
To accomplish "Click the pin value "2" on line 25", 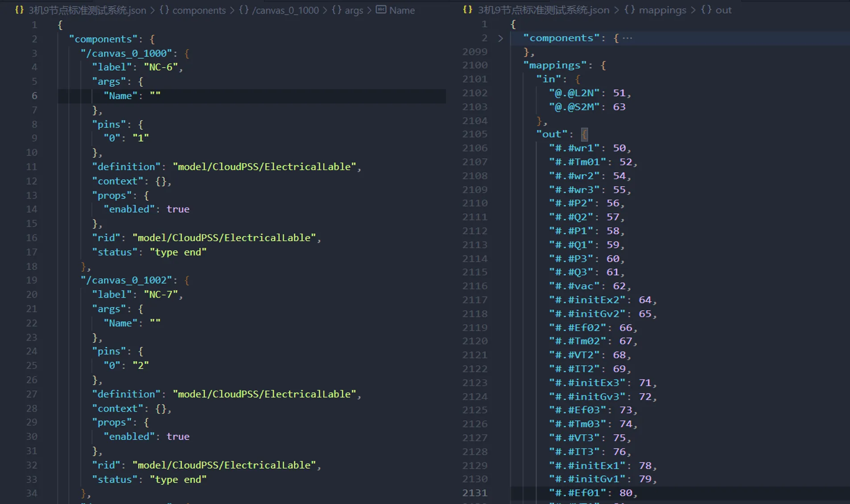I will coord(140,366).
